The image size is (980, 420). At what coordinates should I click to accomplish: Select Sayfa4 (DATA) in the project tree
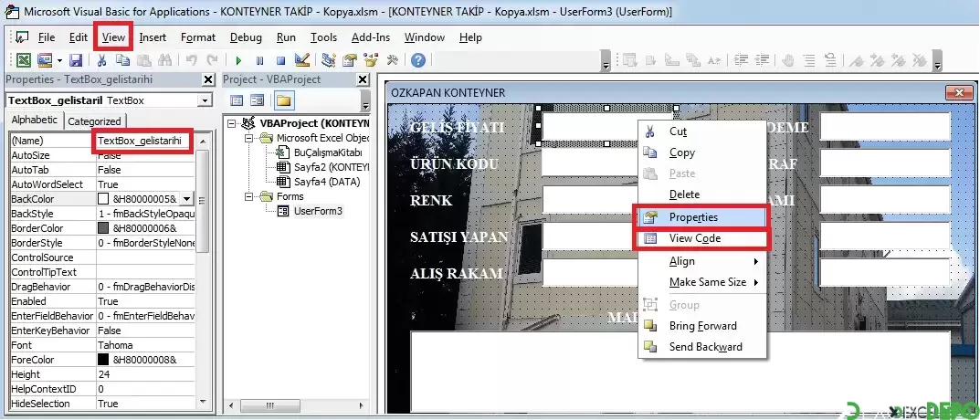click(x=327, y=182)
